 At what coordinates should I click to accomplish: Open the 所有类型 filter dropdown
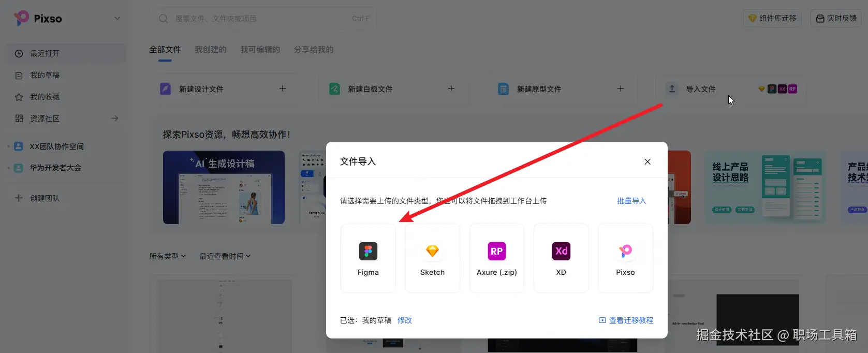coord(168,256)
